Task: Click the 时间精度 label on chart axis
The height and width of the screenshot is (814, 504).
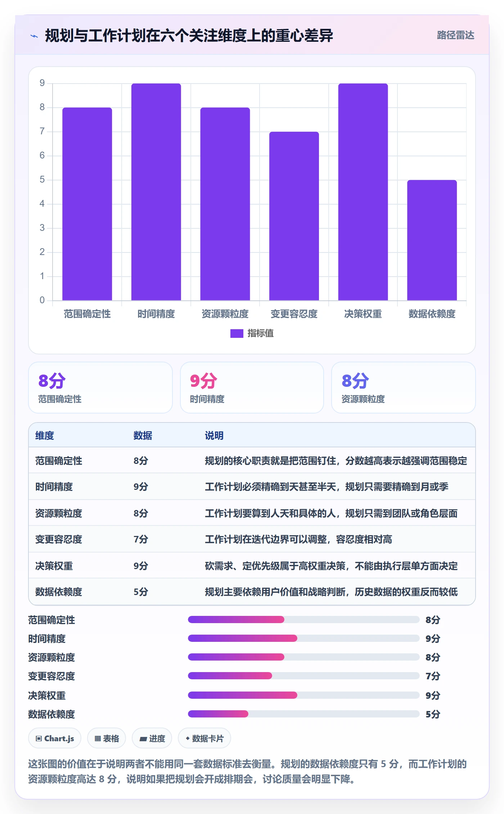Action: click(156, 314)
